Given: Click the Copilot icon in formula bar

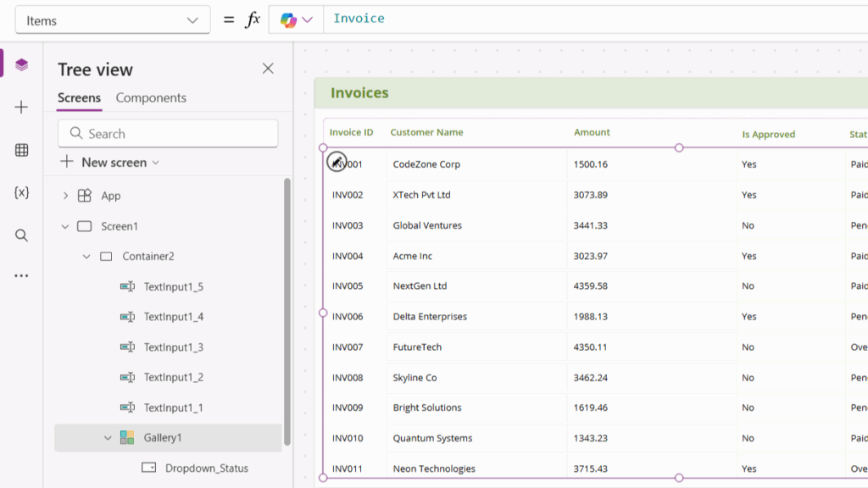Looking at the screenshot, I should pyautogui.click(x=288, y=20).
